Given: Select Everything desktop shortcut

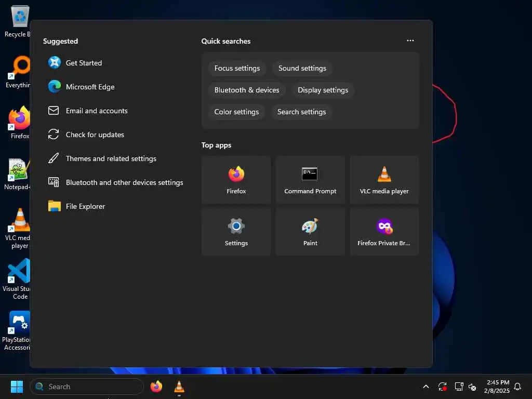Looking at the screenshot, I should pyautogui.click(x=18, y=72).
